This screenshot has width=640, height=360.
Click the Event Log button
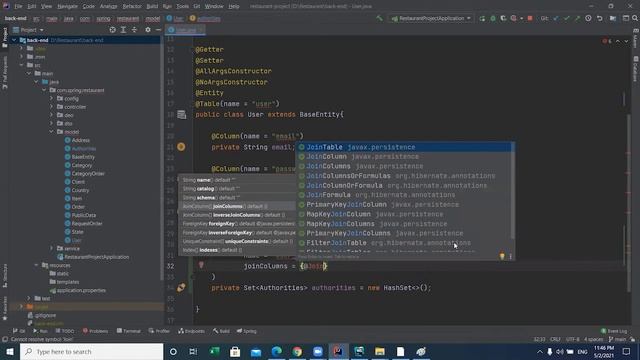[614, 331]
